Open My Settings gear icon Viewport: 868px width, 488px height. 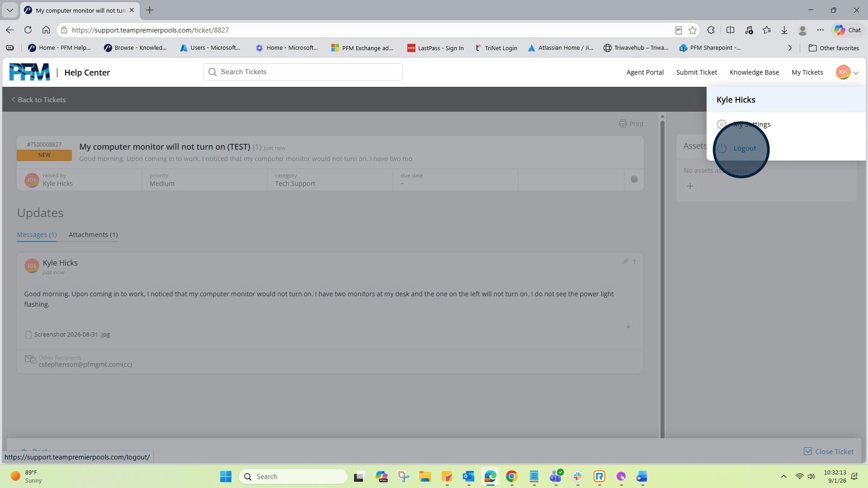tap(722, 124)
